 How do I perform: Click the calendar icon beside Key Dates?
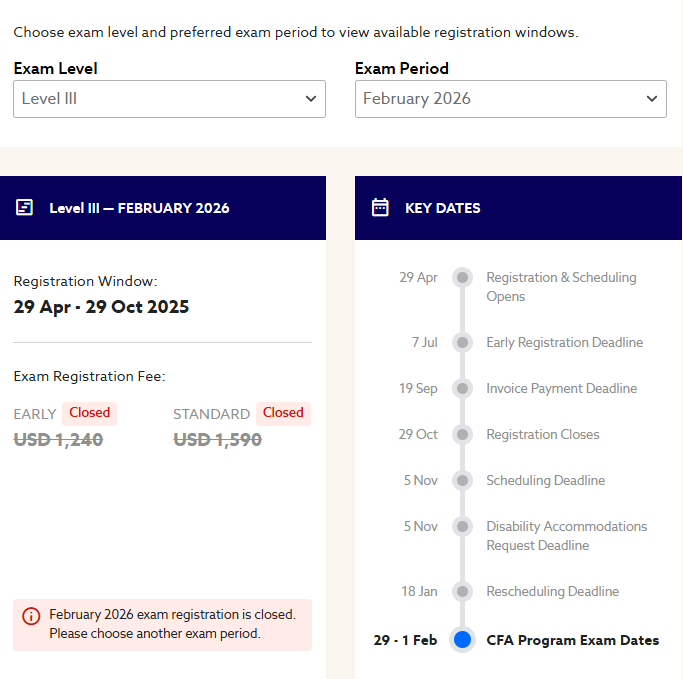coord(380,208)
